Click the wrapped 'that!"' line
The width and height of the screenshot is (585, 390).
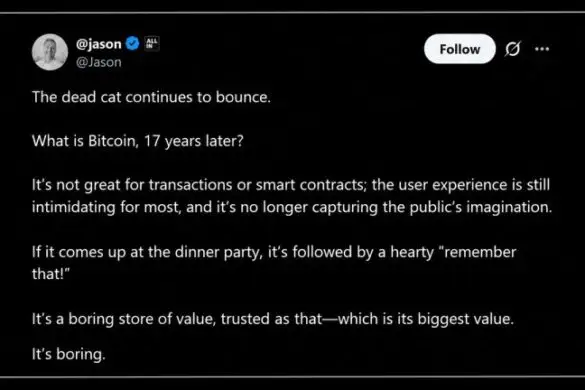point(51,274)
